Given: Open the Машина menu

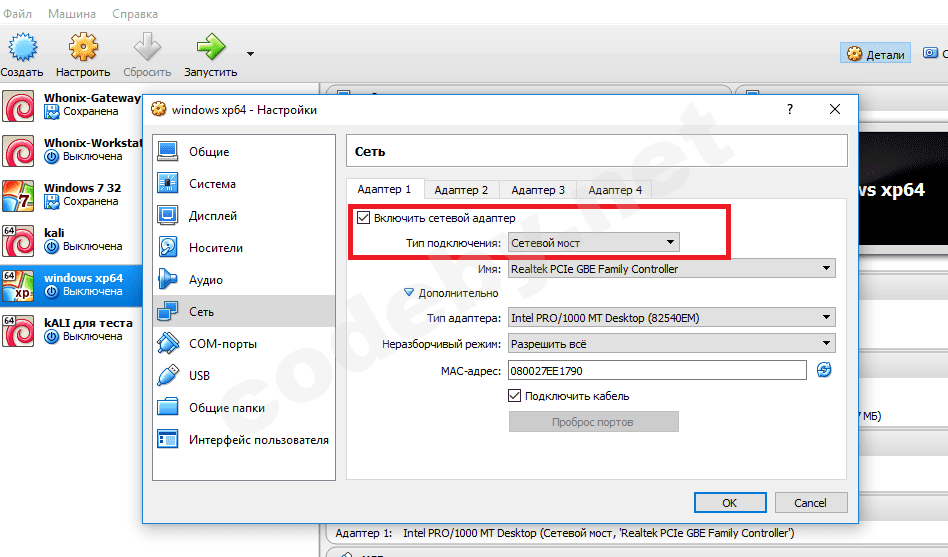Looking at the screenshot, I should 72,13.
